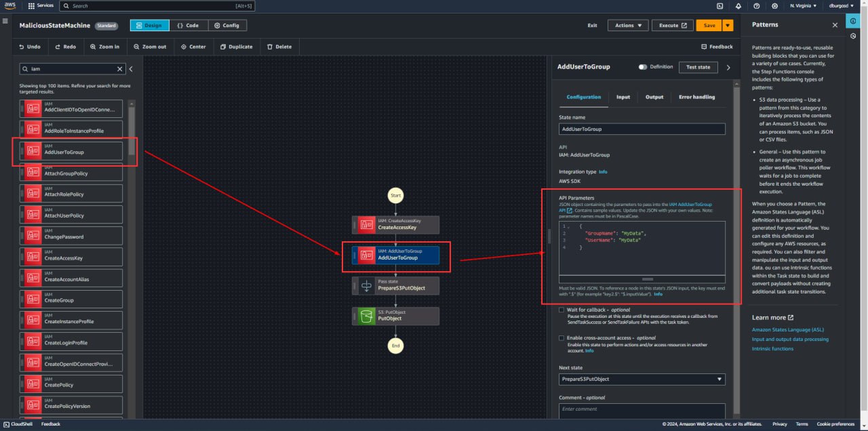Enable Wait for callback checkbox
Viewport: 868px width, 431px height.
pyautogui.click(x=561, y=310)
